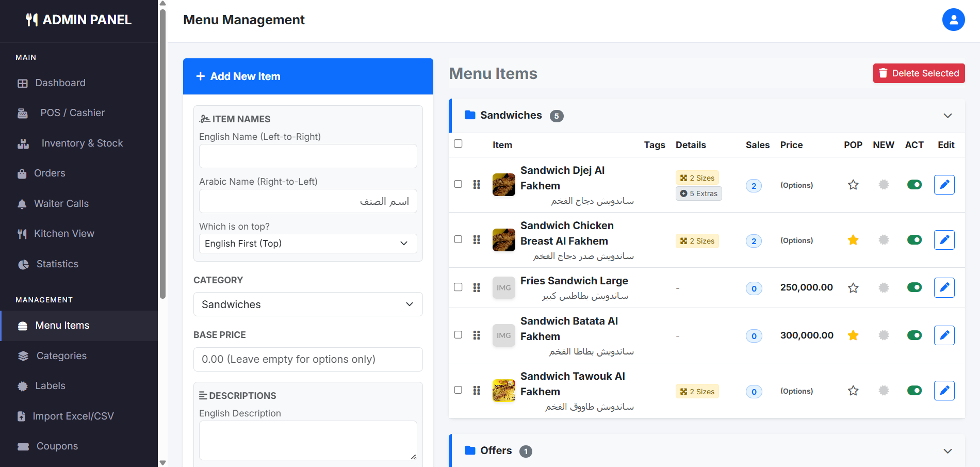Click NEW badge icon for Sandwich Batata
Image resolution: width=980 pixels, height=467 pixels.
click(x=884, y=335)
